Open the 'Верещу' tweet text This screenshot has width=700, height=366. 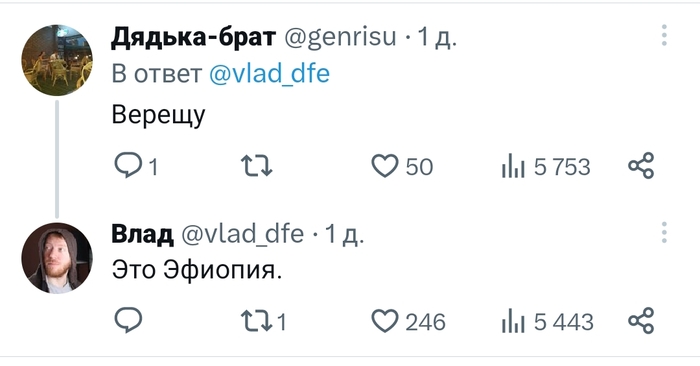158,116
